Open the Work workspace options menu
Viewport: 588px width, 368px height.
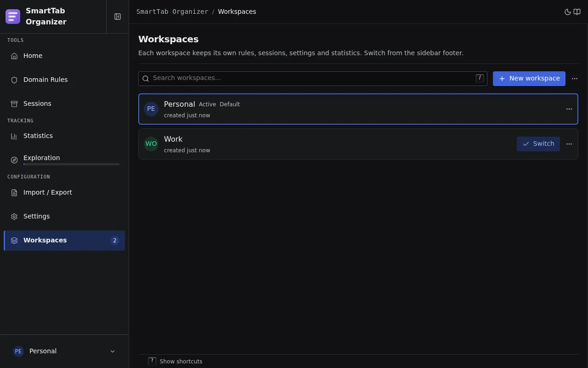point(569,144)
